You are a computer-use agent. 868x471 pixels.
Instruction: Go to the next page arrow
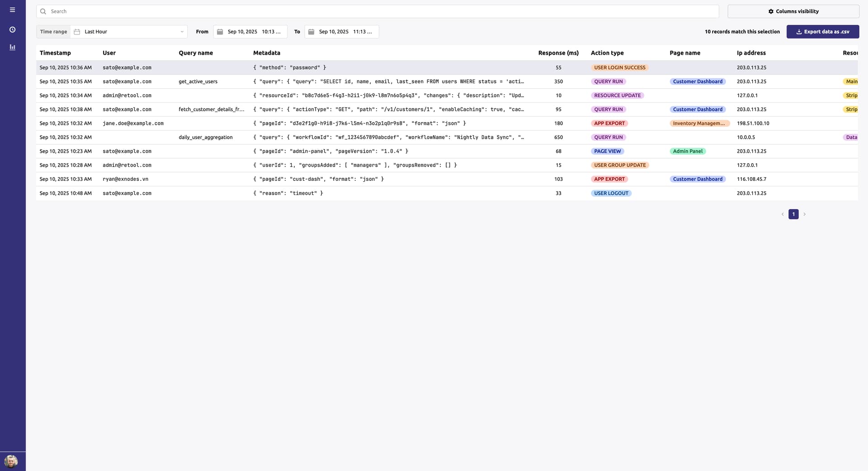[804, 214]
